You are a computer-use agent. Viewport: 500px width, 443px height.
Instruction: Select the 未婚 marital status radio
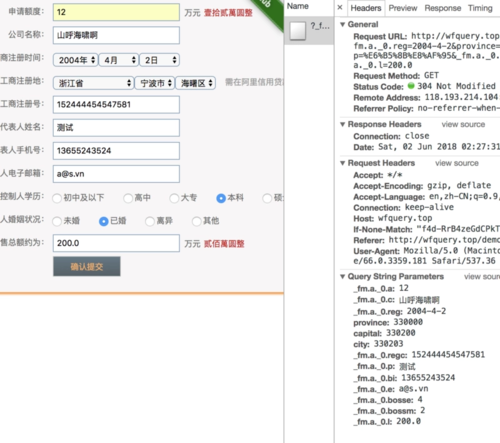pyautogui.click(x=57, y=221)
